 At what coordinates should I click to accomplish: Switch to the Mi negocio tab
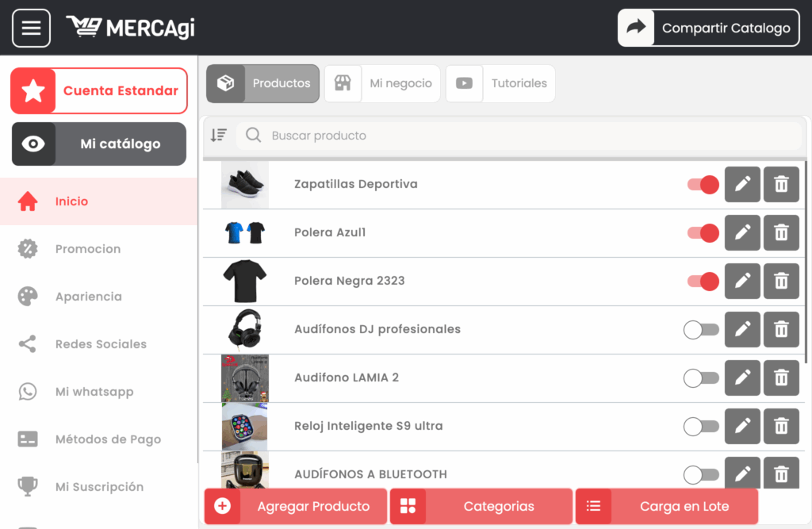tap(382, 83)
